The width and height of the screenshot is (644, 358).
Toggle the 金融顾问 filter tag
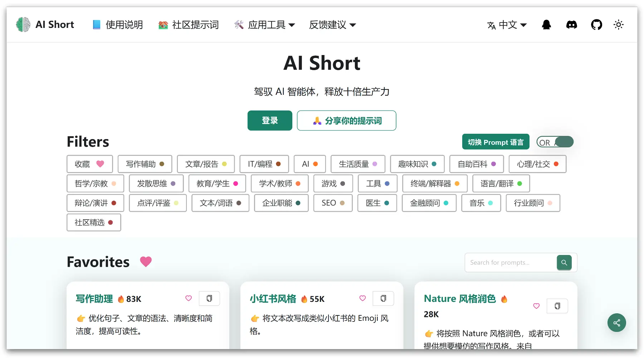click(429, 203)
